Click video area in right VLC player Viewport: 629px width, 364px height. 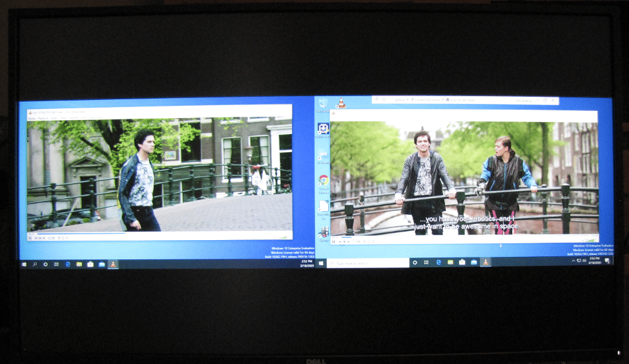(464, 179)
